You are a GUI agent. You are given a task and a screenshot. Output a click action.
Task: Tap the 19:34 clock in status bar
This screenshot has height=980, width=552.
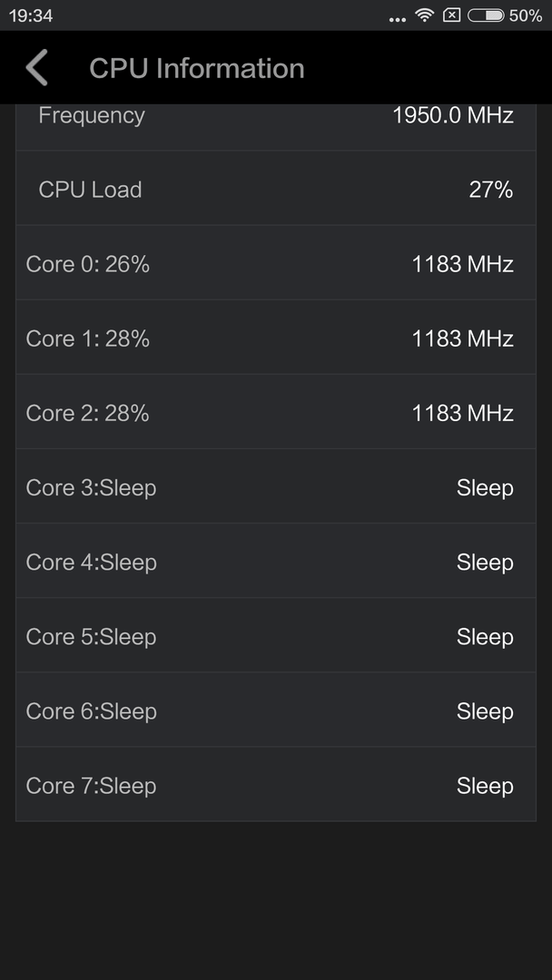click(31, 15)
